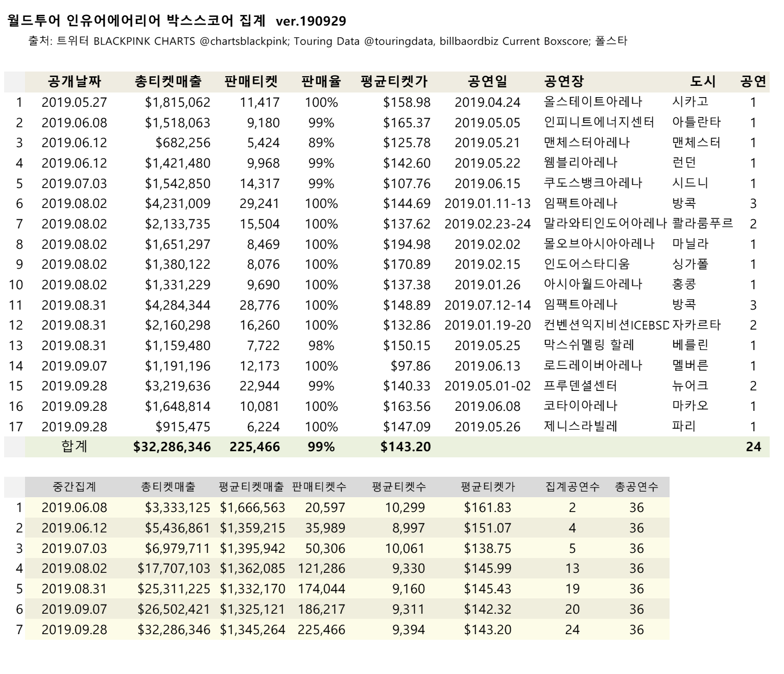Select the 코타이아레나 venue cell
784x674 pixels.
pyautogui.click(x=581, y=406)
